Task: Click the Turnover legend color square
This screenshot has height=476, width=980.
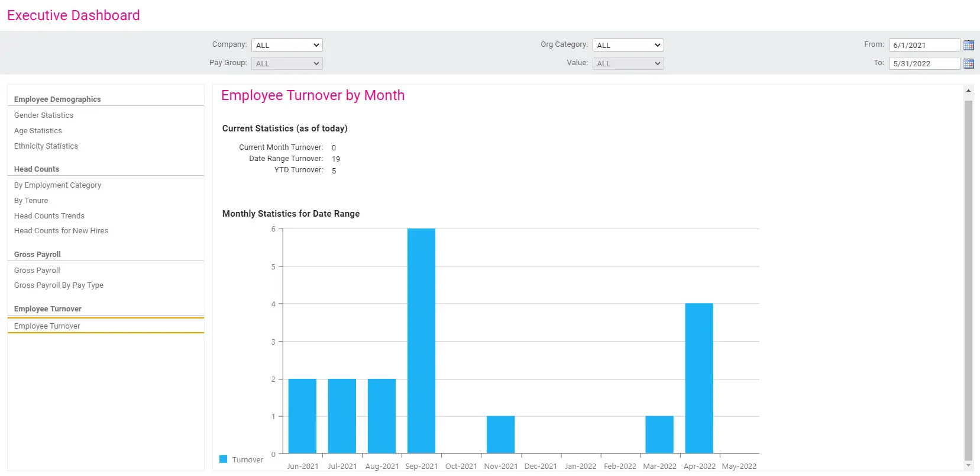Action: pyautogui.click(x=224, y=459)
